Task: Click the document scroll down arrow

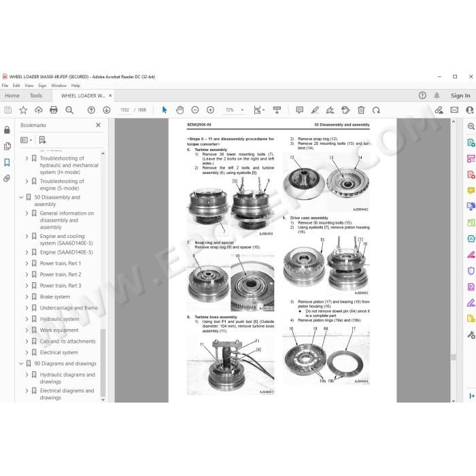Action: (454, 401)
